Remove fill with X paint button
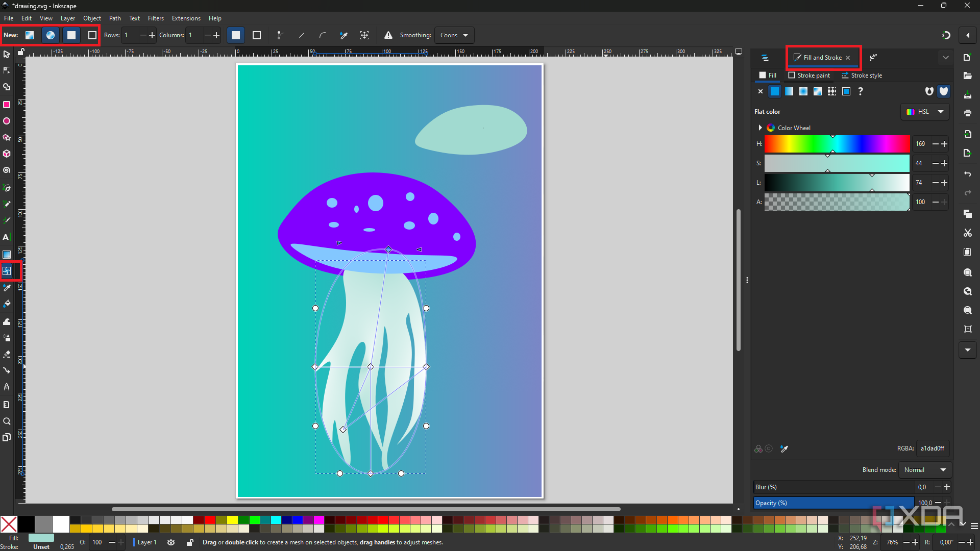Image resolution: width=980 pixels, height=551 pixels. (x=761, y=91)
